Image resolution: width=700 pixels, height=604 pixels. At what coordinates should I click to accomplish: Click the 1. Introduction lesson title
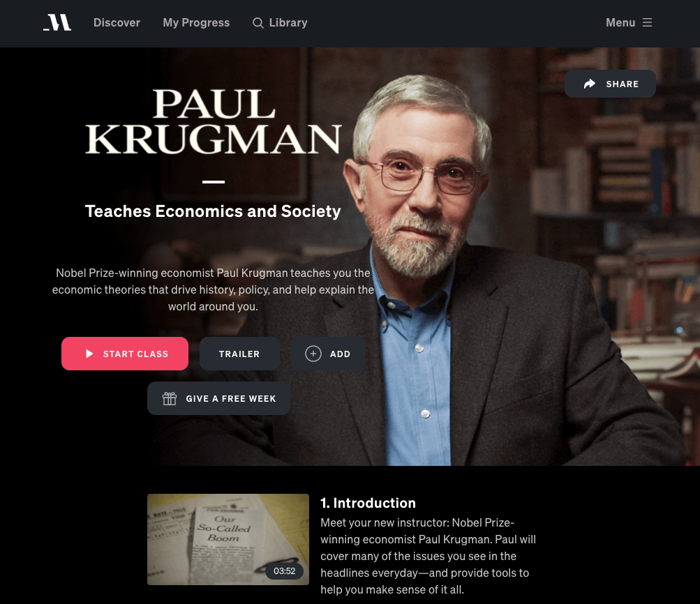coord(368,503)
